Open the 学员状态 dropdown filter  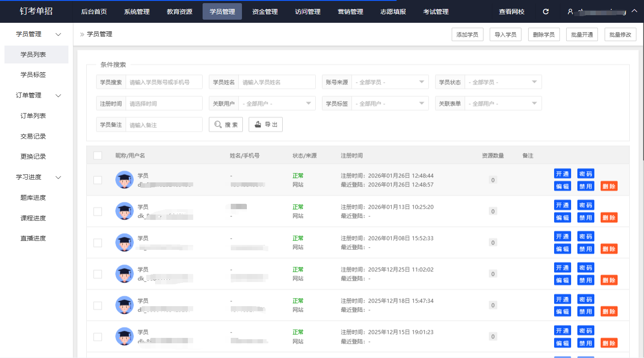click(502, 82)
